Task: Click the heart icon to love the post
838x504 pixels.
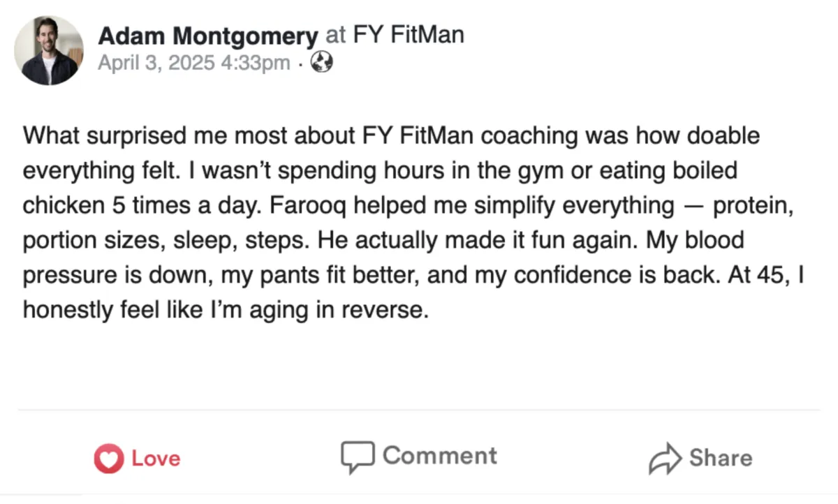Action: pyautogui.click(x=108, y=459)
